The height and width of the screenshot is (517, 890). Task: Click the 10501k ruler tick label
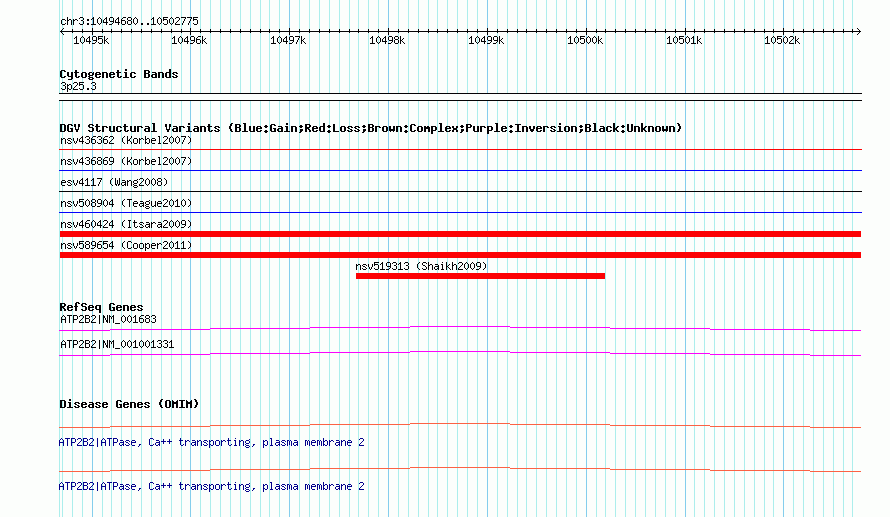click(x=684, y=40)
